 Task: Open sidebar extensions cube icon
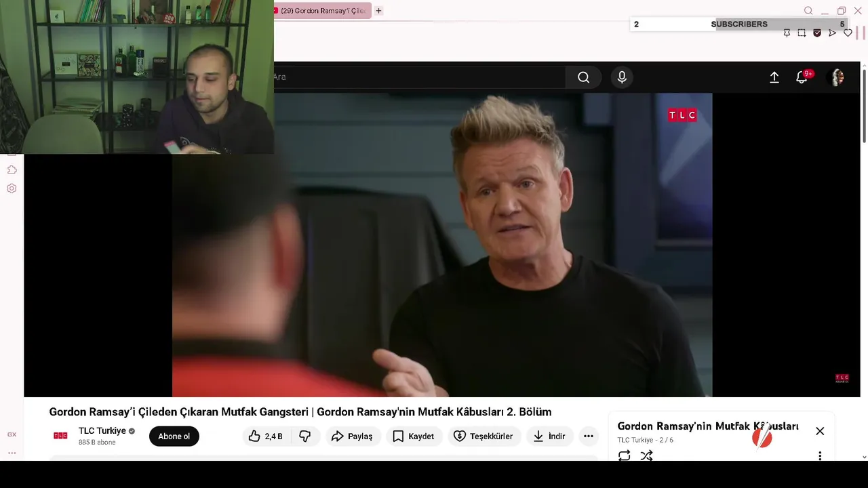[12, 169]
